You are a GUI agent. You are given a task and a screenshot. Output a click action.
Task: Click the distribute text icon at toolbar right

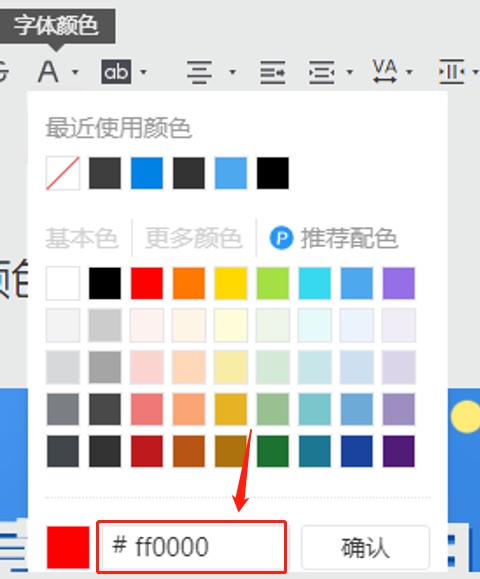tap(451, 72)
